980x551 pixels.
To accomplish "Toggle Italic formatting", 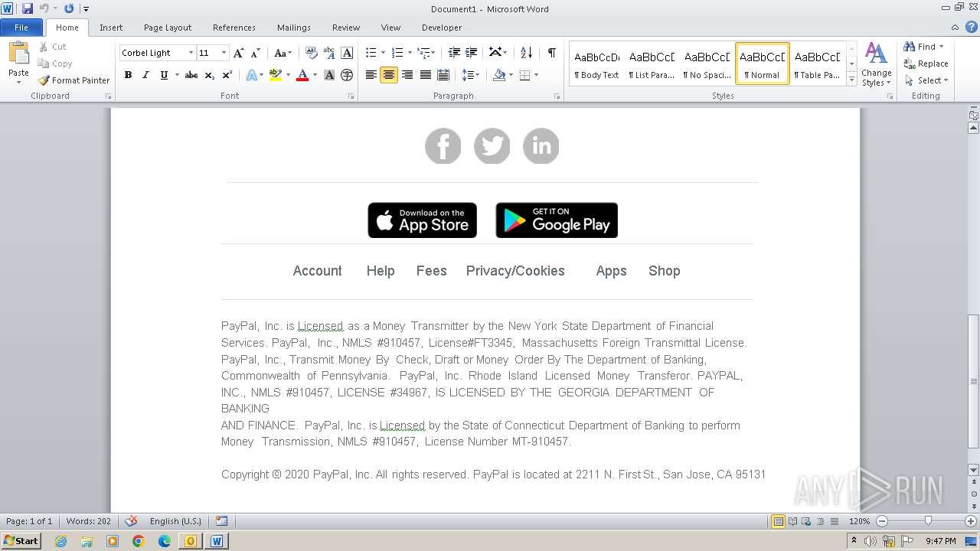I will pyautogui.click(x=145, y=75).
